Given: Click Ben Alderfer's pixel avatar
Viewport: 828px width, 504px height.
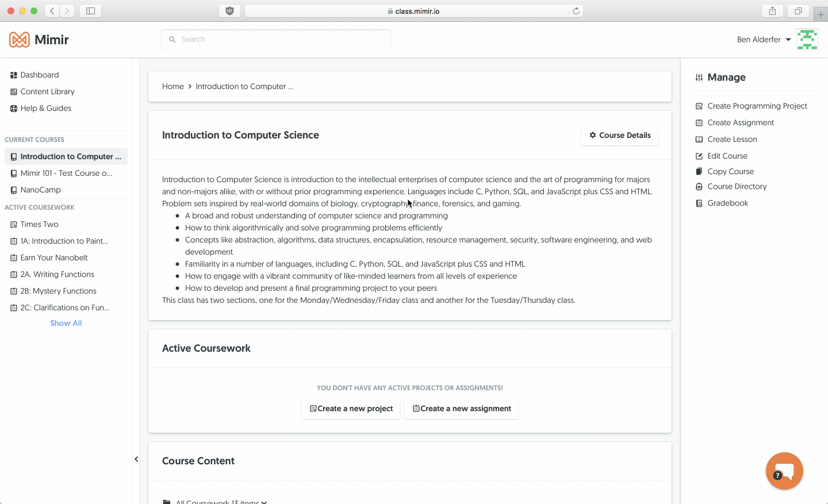Looking at the screenshot, I should pos(807,40).
